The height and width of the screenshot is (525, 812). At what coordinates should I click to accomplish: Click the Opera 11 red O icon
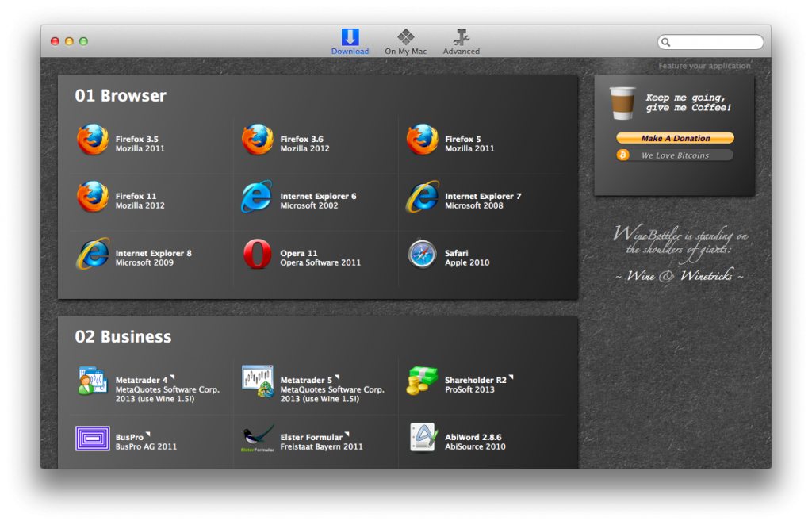(257, 255)
